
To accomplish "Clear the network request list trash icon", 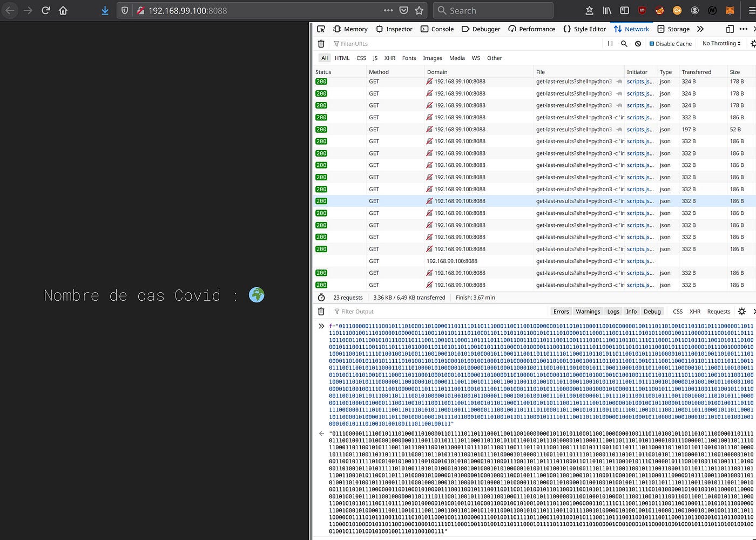I will [x=321, y=44].
